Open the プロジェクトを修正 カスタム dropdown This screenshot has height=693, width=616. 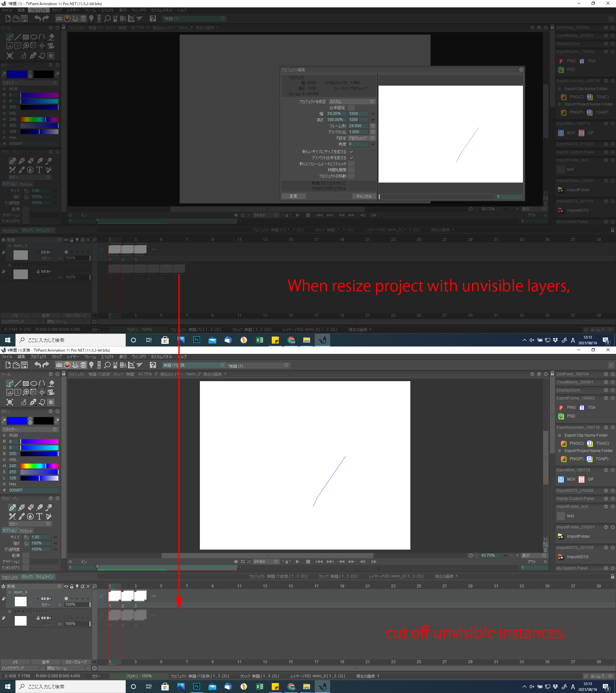click(x=352, y=101)
